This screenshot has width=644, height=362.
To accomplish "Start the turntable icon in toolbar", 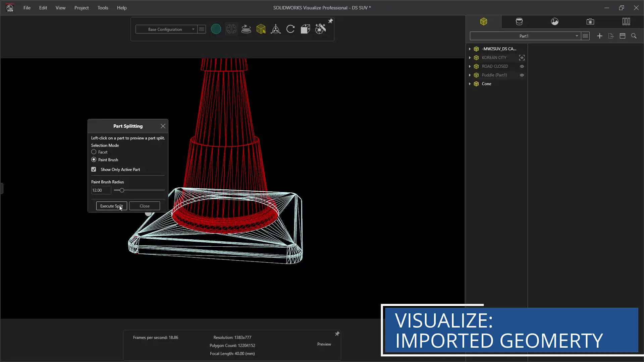I will [x=246, y=29].
